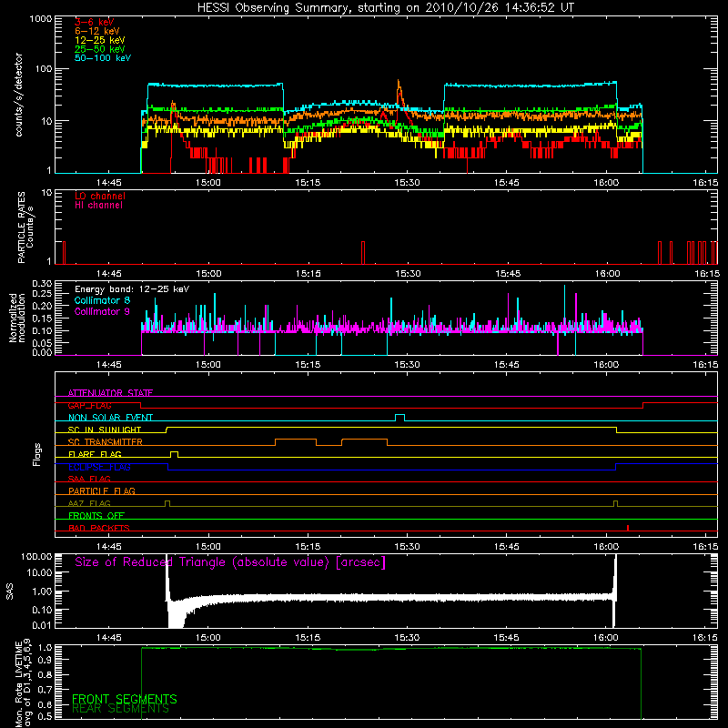This screenshot has height=728, width=728.
Task: Click the SAA_FLAG label
Action: point(89,479)
